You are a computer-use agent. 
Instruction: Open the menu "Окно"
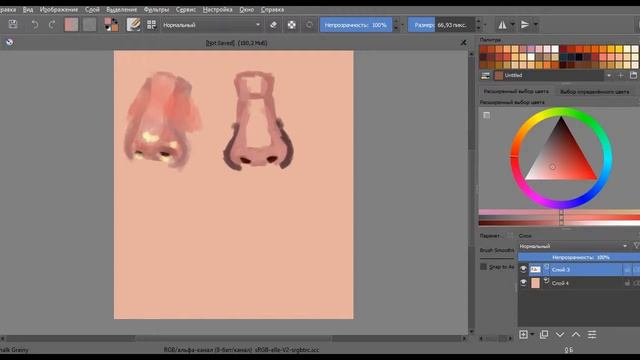247,9
